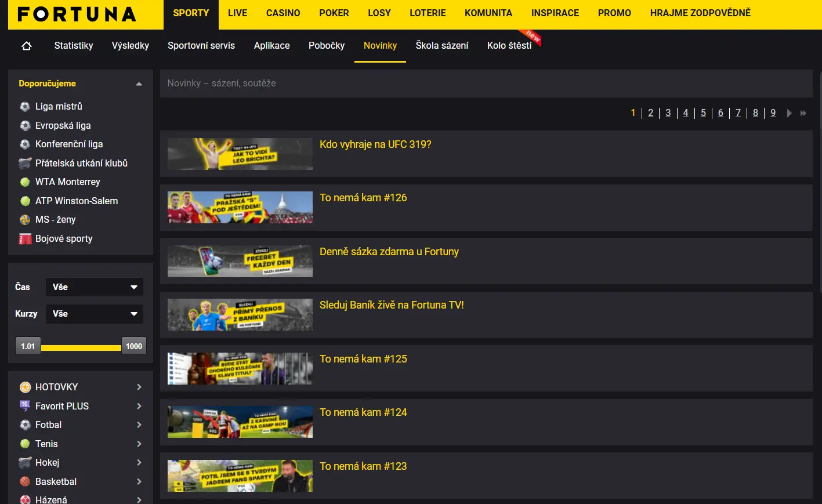822x504 pixels.
Task: Open Výsledky in the sub-navigation
Action: (131, 46)
